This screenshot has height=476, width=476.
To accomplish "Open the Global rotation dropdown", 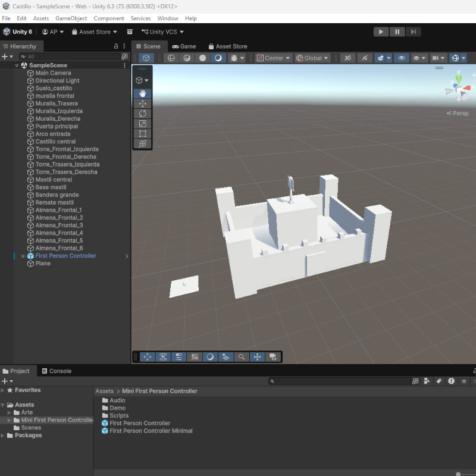I will coord(312,58).
